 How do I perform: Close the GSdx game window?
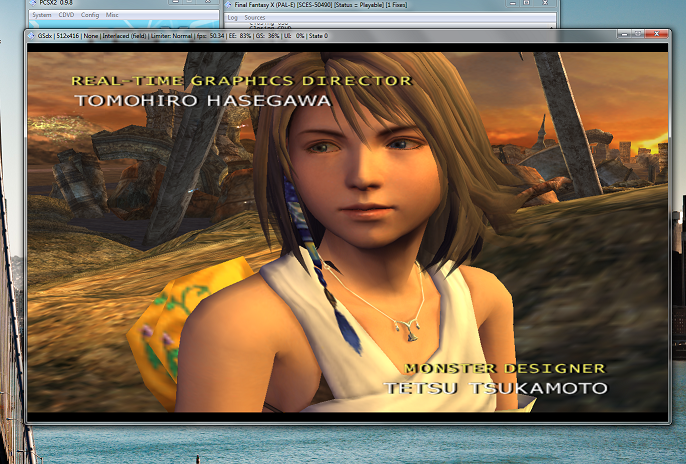click(x=657, y=34)
